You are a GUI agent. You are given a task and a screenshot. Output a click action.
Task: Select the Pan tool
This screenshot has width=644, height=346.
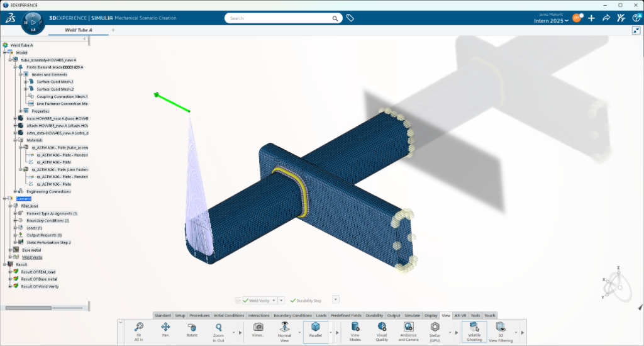(x=165, y=330)
